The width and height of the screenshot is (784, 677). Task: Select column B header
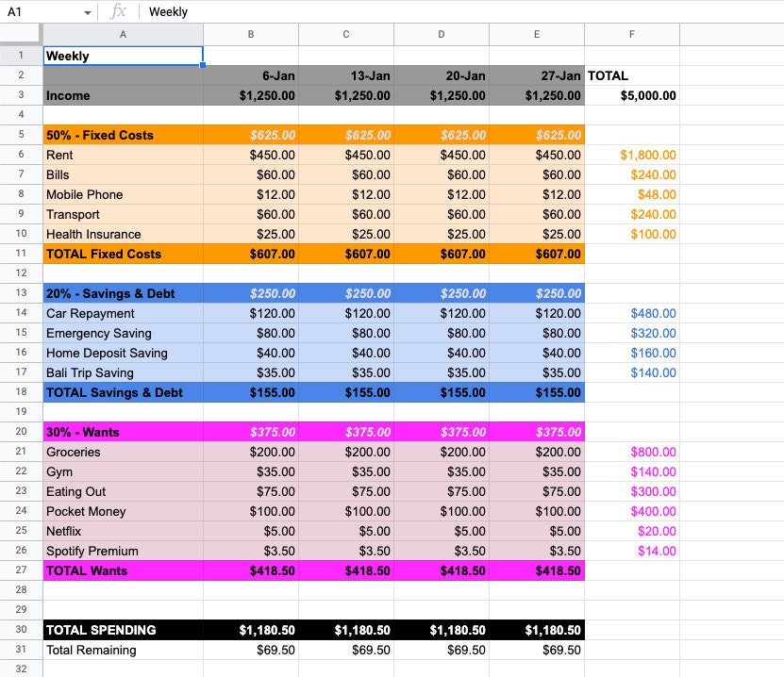point(250,34)
